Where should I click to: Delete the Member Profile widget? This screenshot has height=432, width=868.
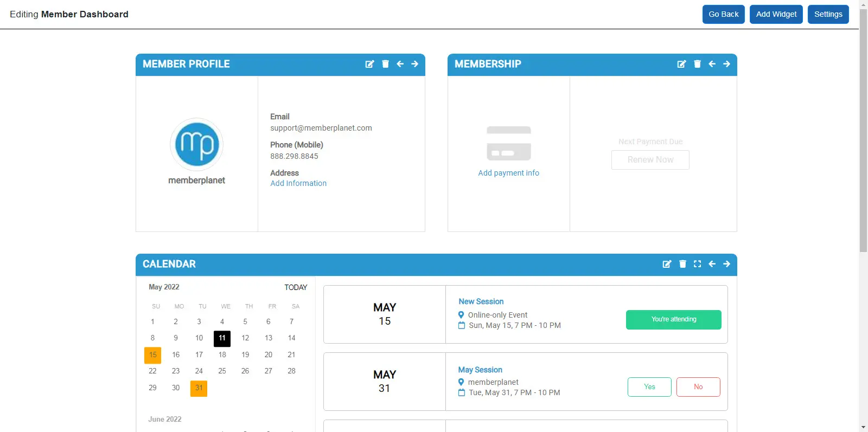click(x=385, y=64)
